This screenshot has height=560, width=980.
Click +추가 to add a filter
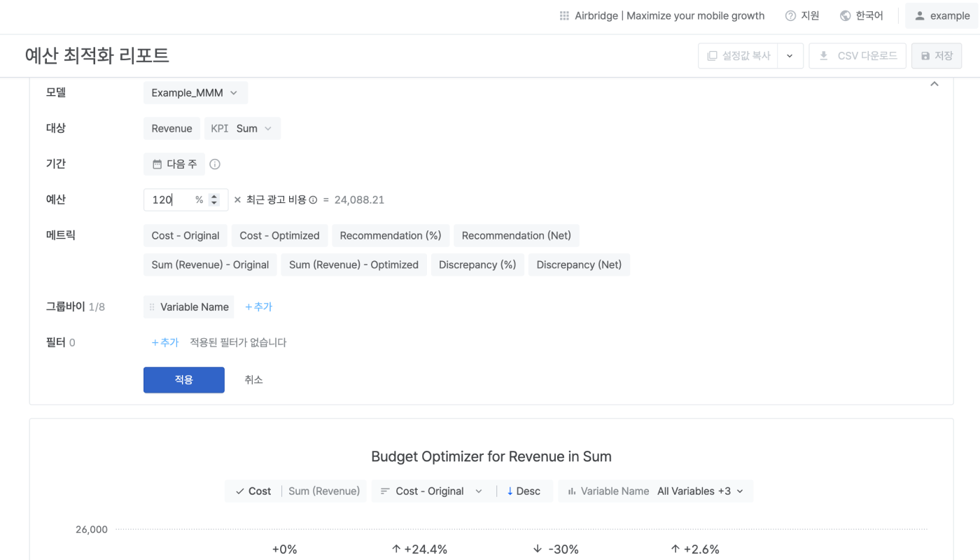point(165,342)
